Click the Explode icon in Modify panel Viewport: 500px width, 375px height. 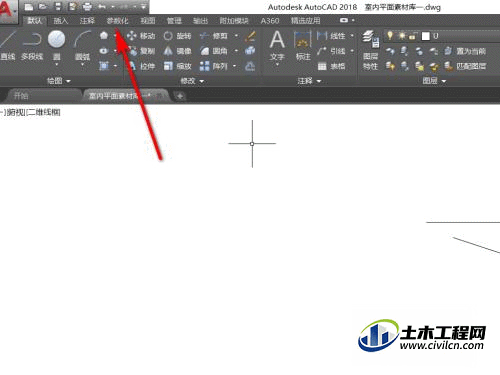click(x=250, y=51)
